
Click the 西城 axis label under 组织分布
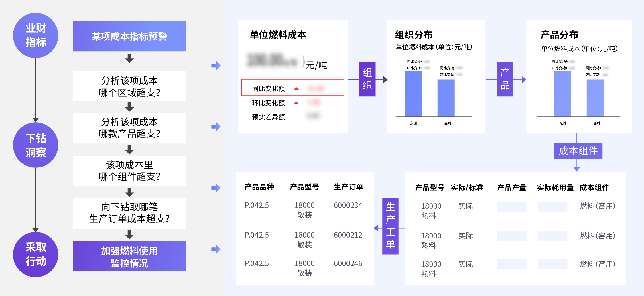point(448,123)
